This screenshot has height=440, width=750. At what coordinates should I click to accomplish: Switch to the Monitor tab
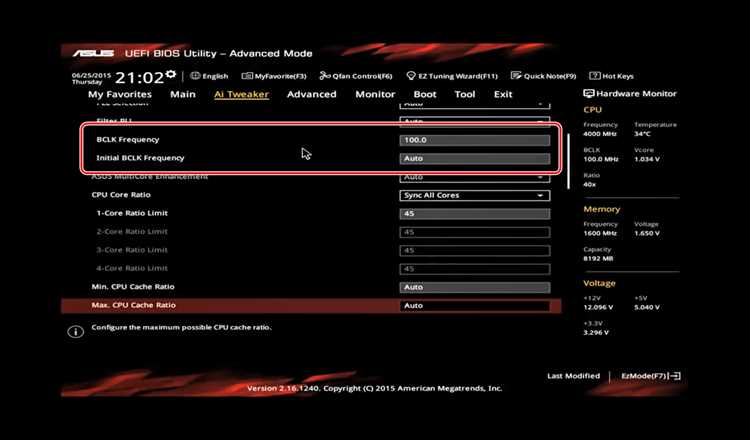coord(375,94)
